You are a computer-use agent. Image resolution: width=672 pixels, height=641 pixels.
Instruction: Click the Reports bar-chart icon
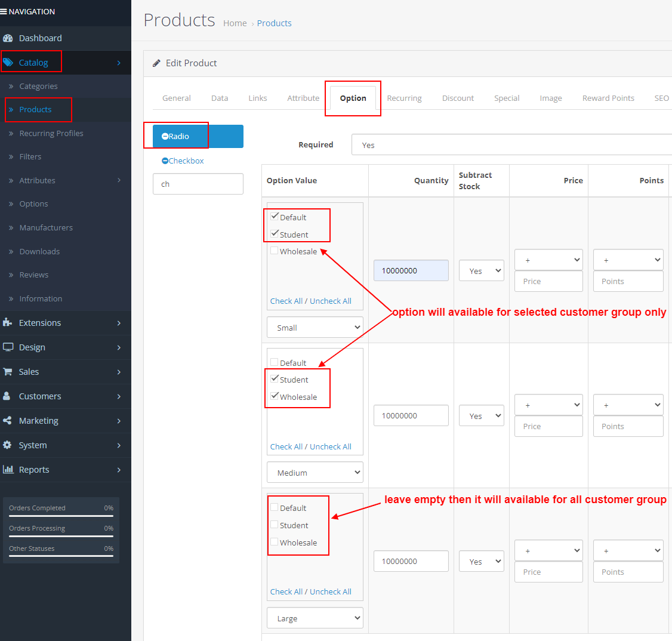pyautogui.click(x=9, y=470)
